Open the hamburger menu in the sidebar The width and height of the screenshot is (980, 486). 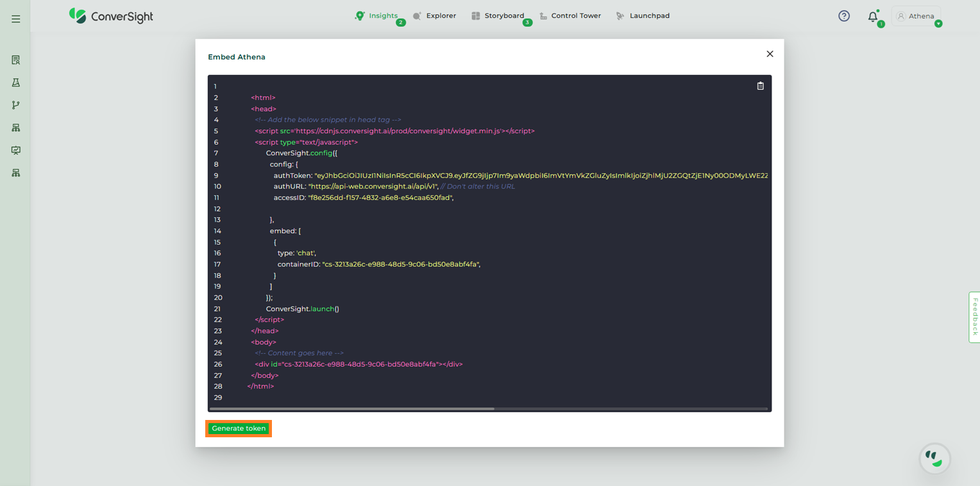click(x=16, y=19)
